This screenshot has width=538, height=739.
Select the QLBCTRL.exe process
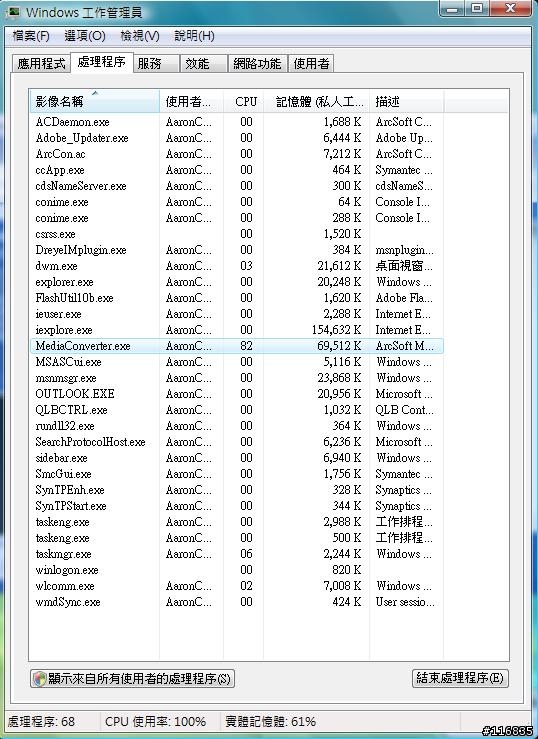click(236, 410)
